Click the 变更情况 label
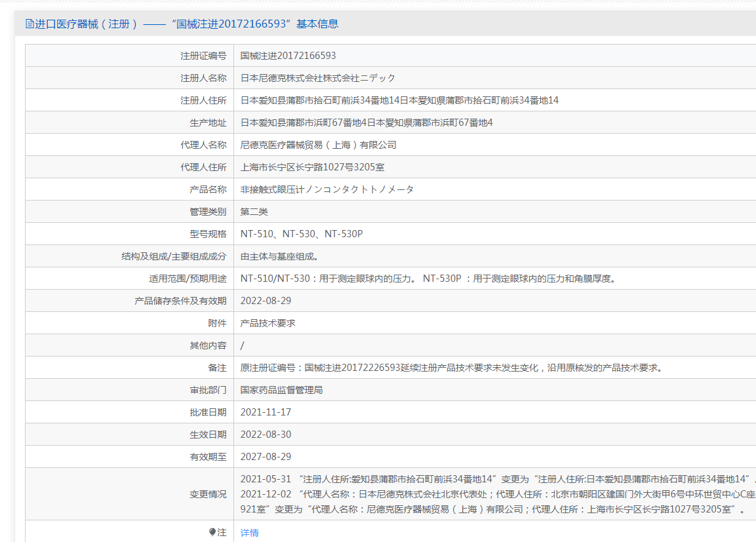The width and height of the screenshot is (756, 542). tap(208, 494)
